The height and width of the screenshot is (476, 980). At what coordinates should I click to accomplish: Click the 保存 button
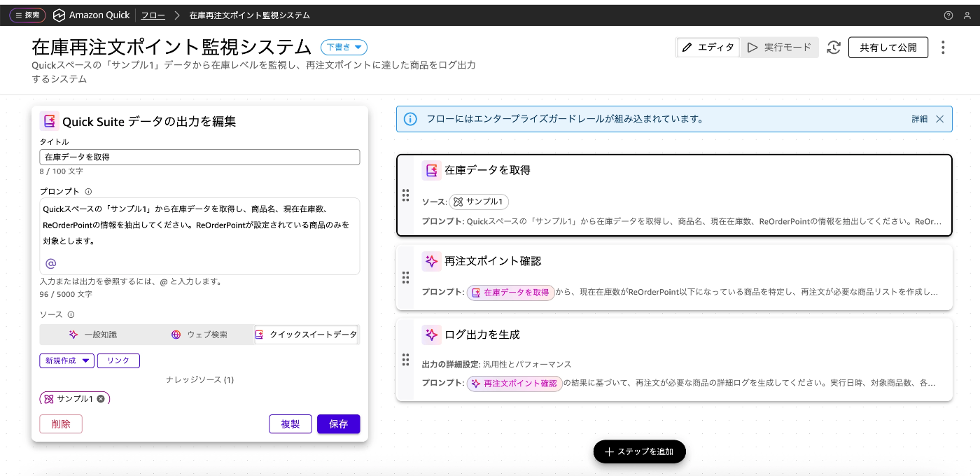tap(338, 424)
